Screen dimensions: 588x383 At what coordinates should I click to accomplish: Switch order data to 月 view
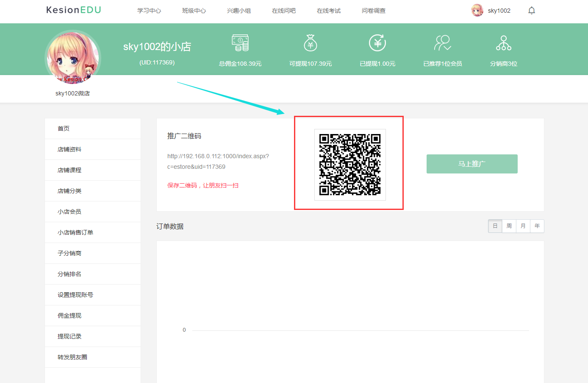523,226
